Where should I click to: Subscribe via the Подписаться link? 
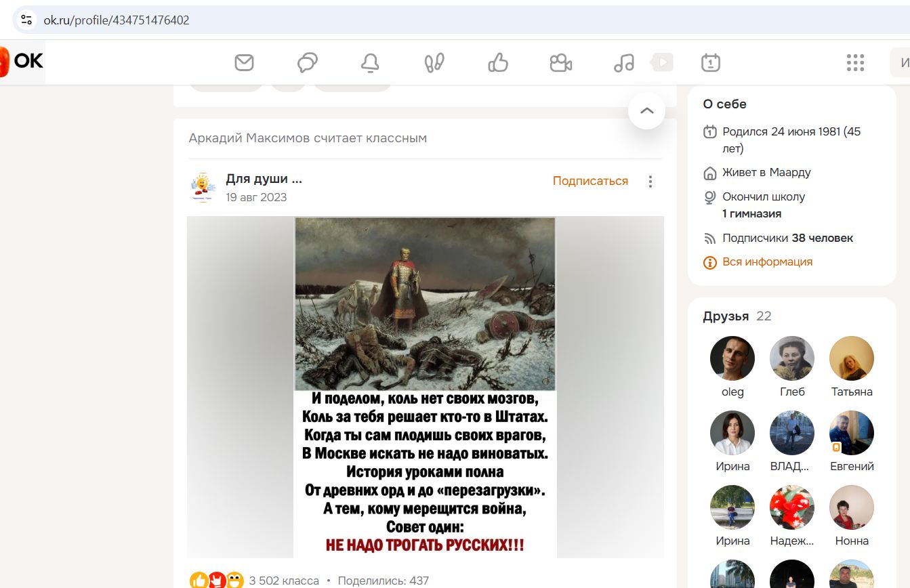coord(590,181)
